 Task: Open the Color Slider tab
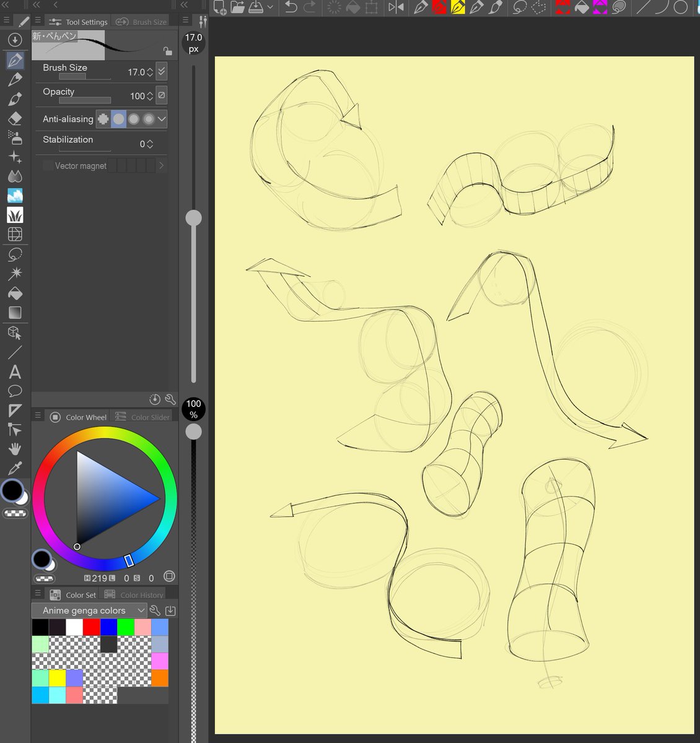(142, 417)
